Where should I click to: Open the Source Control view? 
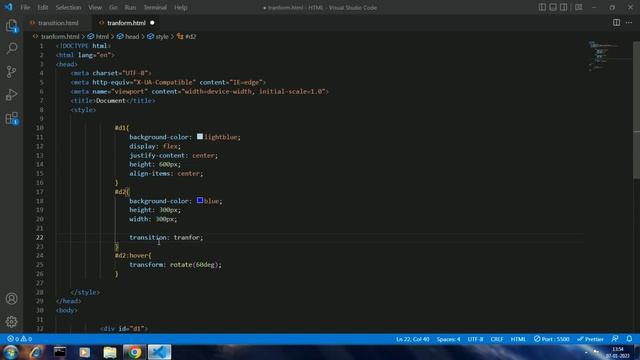(x=11, y=72)
